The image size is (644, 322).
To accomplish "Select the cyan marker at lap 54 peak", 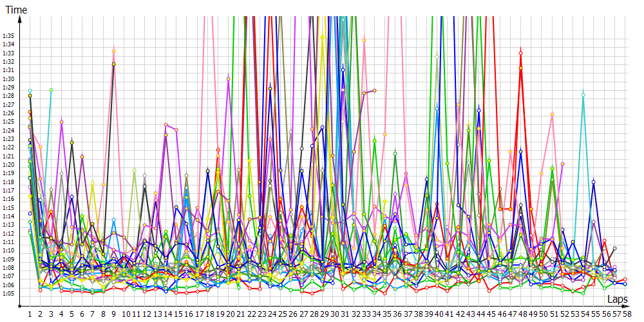I will [583, 95].
